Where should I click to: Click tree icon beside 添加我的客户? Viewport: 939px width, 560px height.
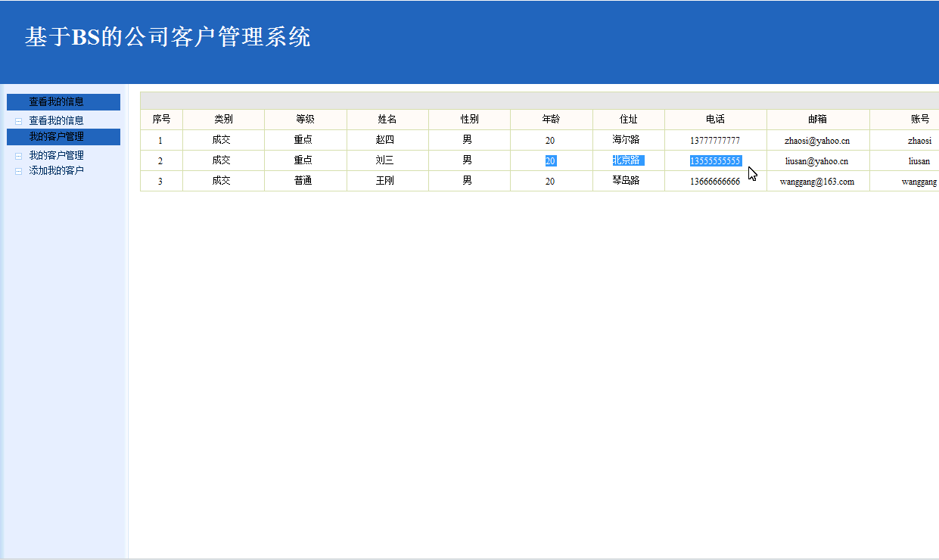pyautogui.click(x=19, y=171)
